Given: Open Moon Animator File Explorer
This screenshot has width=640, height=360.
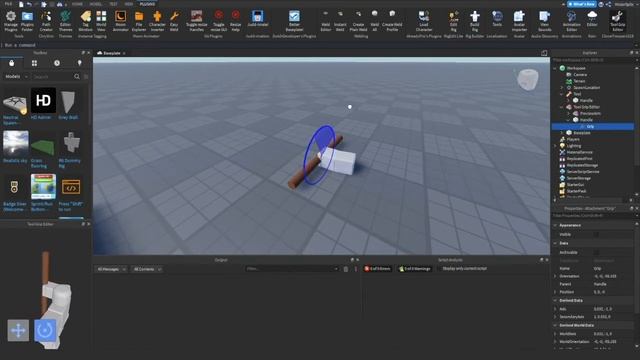Looking at the screenshot, I should pyautogui.click(x=139, y=21).
